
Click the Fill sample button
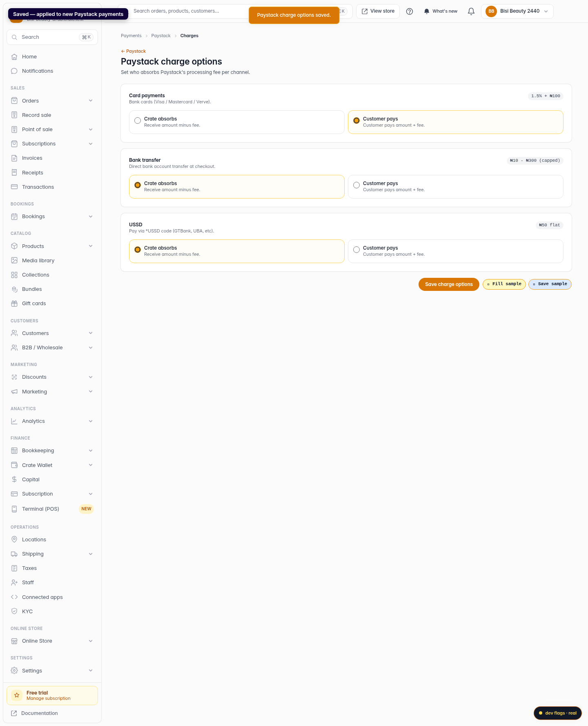click(x=504, y=284)
